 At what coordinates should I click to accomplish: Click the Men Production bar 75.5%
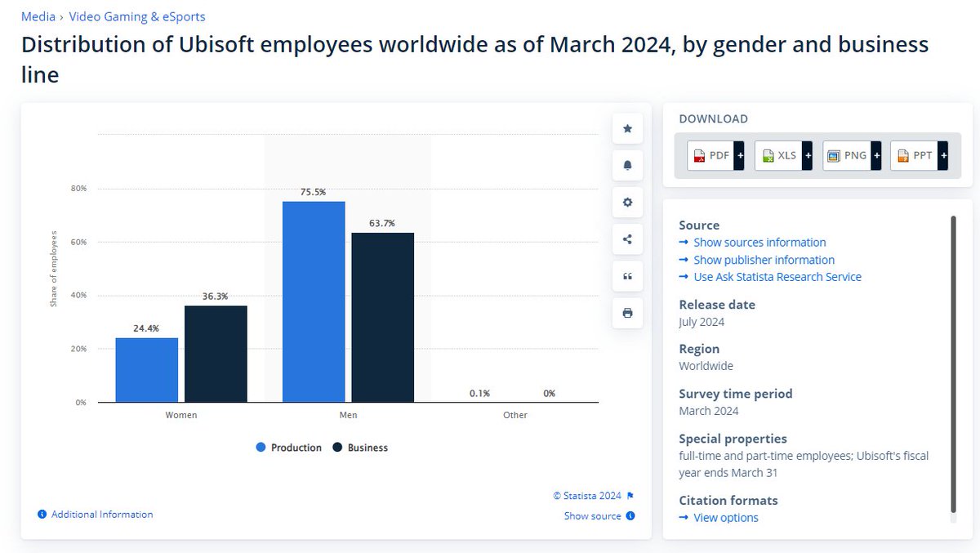(x=314, y=301)
